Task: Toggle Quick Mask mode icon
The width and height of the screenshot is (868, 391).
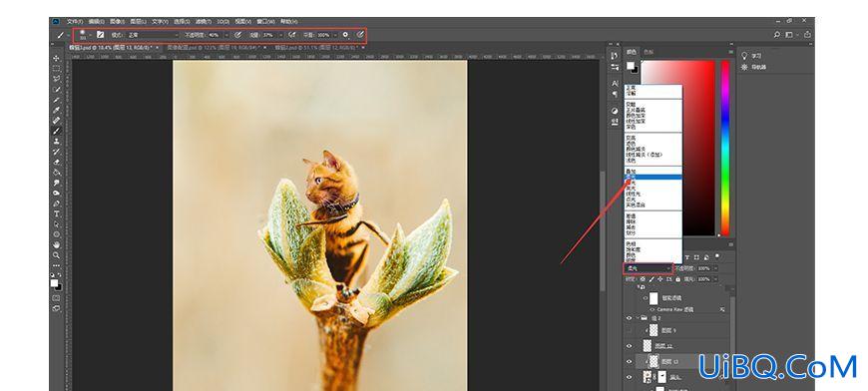Action: point(57,297)
